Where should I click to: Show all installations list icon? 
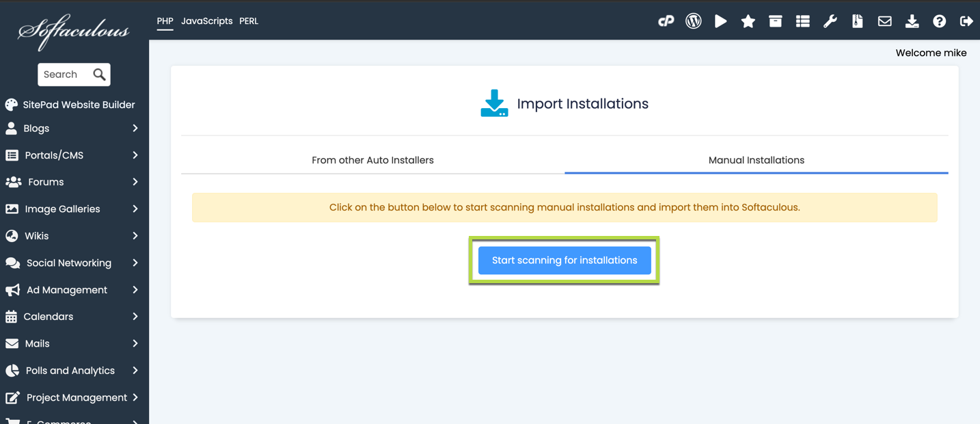click(802, 21)
